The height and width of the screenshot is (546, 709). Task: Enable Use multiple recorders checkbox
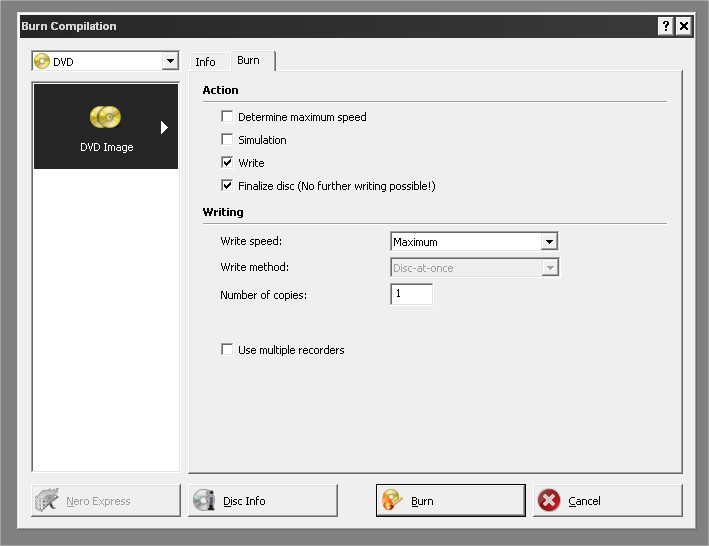pos(227,349)
